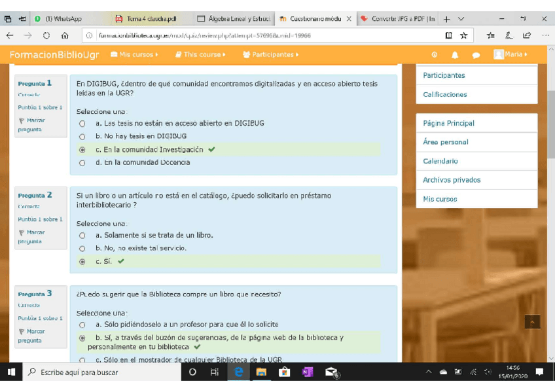
Task: Open OneNote from the taskbar
Action: [308, 372]
